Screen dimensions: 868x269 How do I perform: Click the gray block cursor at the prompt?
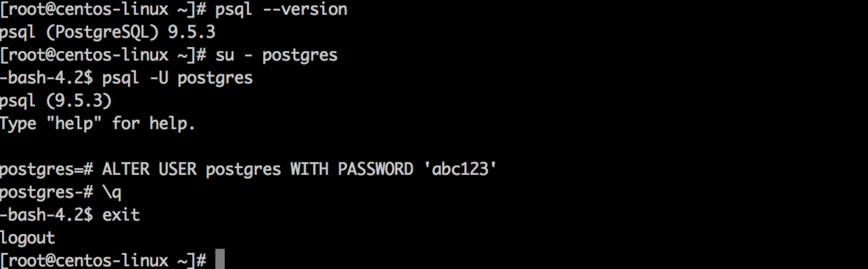220,260
